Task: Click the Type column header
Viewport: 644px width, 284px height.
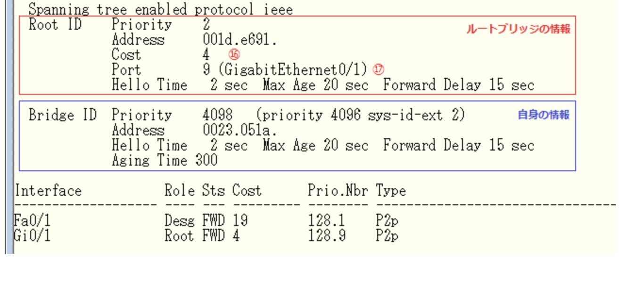Action: click(391, 191)
